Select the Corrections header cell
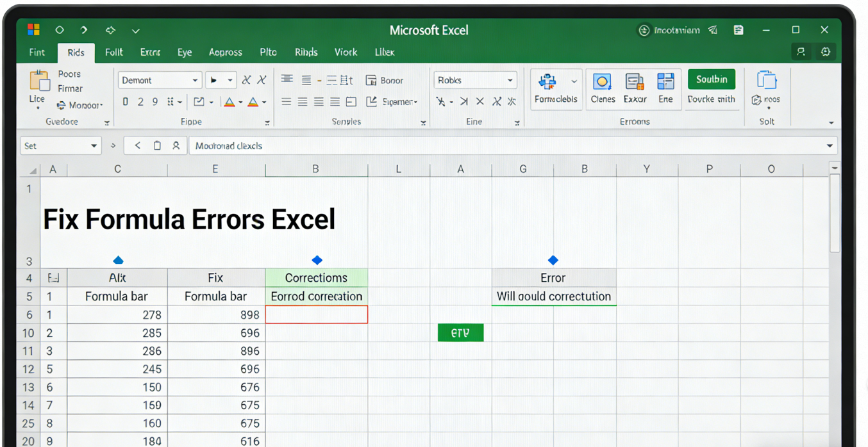The height and width of the screenshot is (447, 868). pyautogui.click(x=317, y=278)
